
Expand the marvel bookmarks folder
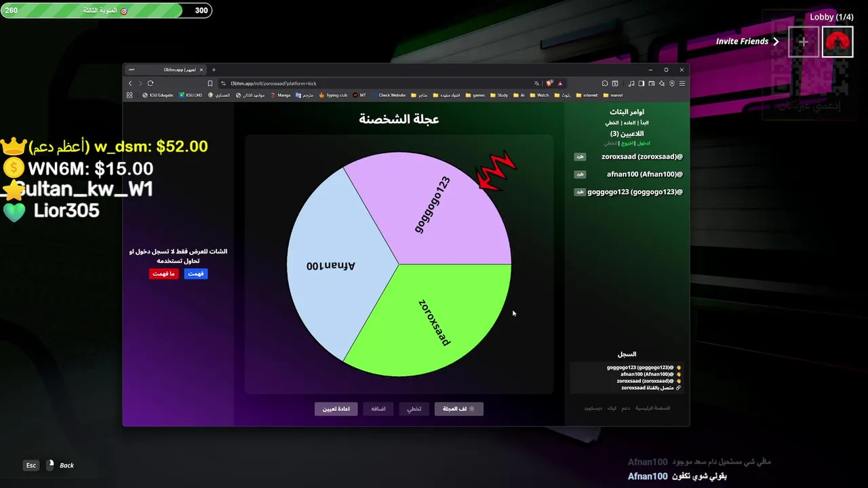click(613, 95)
